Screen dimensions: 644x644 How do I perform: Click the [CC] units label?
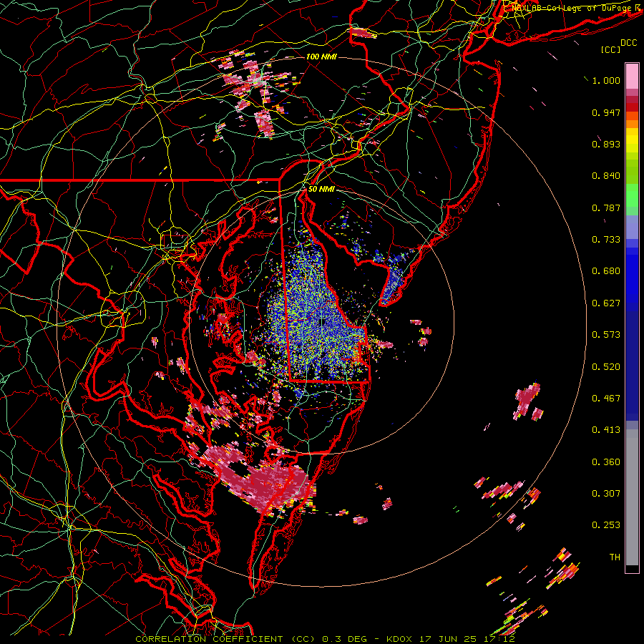coord(610,49)
